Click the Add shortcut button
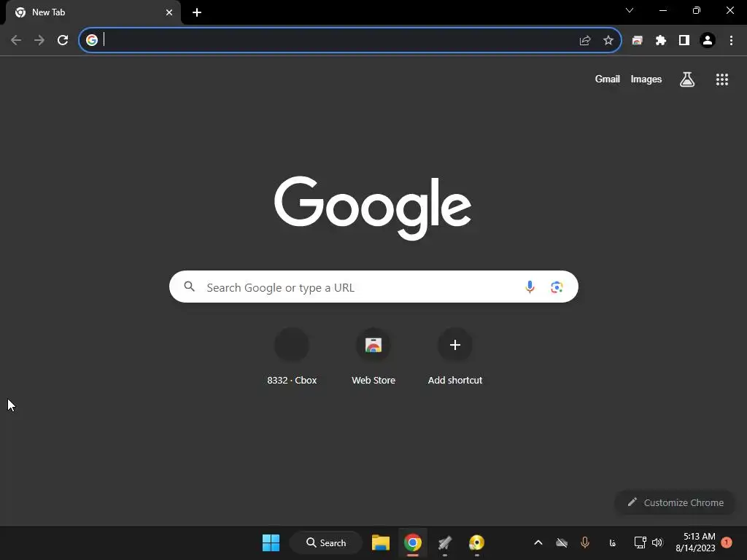747x560 pixels. [x=455, y=357]
